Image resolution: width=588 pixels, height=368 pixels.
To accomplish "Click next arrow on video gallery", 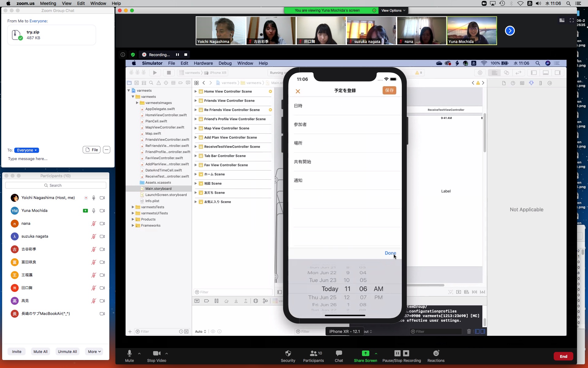I will pyautogui.click(x=510, y=31).
